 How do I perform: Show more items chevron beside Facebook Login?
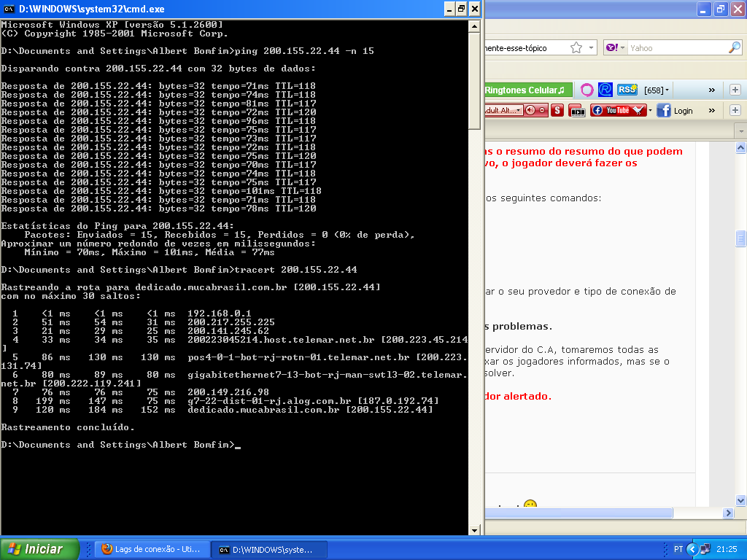pyautogui.click(x=712, y=110)
